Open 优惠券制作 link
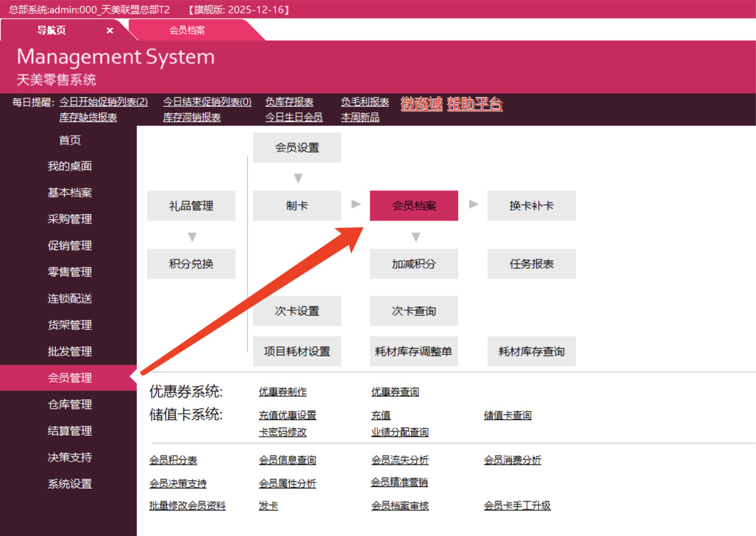Screen dimensions: 756x536 (282, 392)
